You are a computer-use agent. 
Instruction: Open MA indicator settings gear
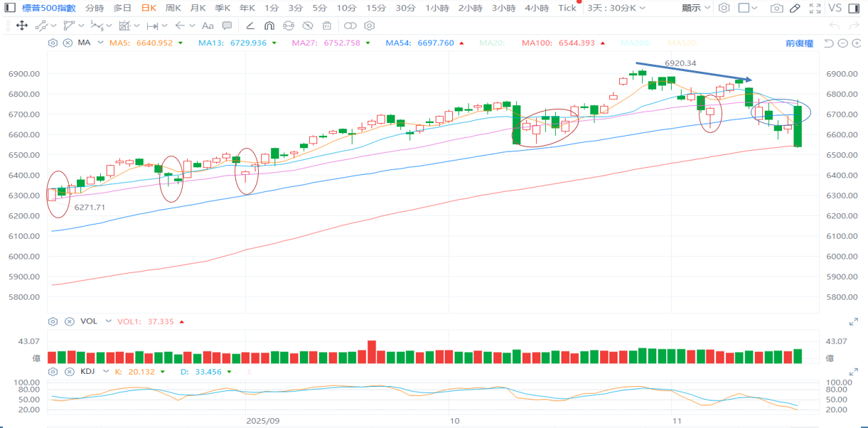point(53,43)
